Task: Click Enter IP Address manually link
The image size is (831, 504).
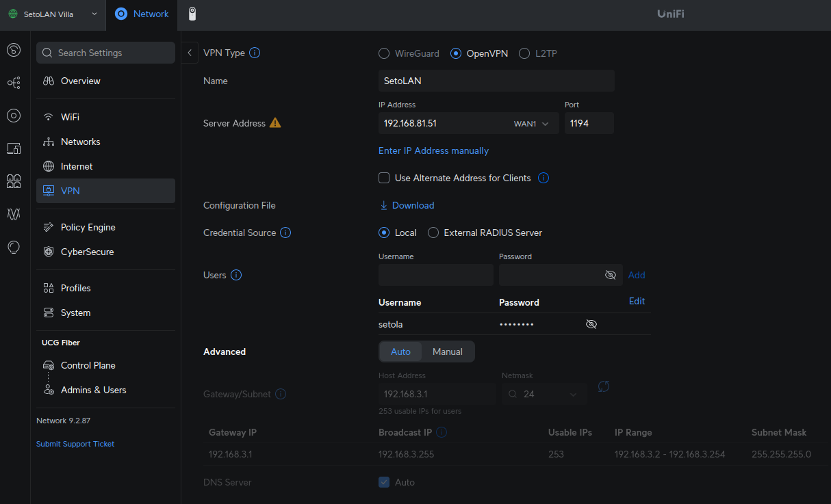Action: pyautogui.click(x=433, y=150)
